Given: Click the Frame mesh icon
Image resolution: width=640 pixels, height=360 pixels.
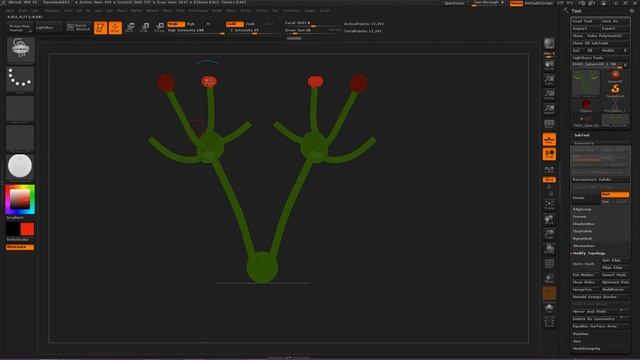Looking at the screenshot, I should (x=549, y=204).
